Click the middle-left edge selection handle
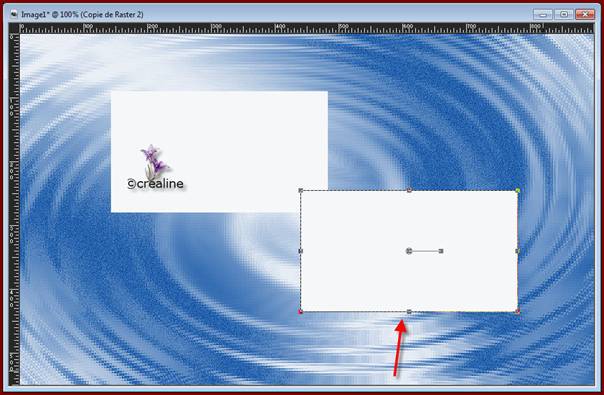Image resolution: width=604 pixels, height=395 pixels. click(x=301, y=251)
